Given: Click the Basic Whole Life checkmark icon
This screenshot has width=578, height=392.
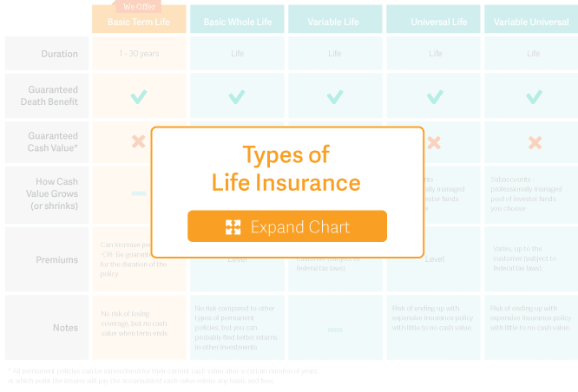Looking at the screenshot, I should [237, 97].
